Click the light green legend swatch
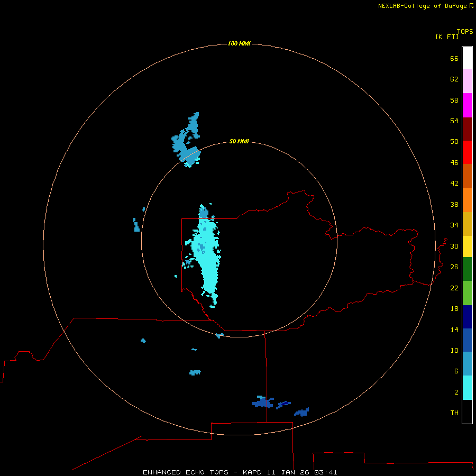The image size is (476, 476). pyautogui.click(x=467, y=292)
